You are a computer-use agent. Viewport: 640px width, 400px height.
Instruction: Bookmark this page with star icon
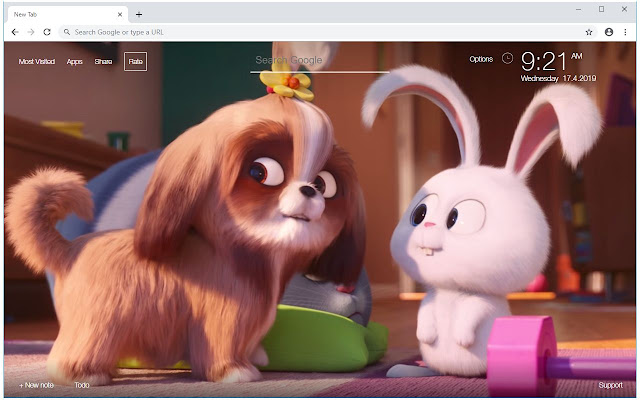click(x=589, y=32)
